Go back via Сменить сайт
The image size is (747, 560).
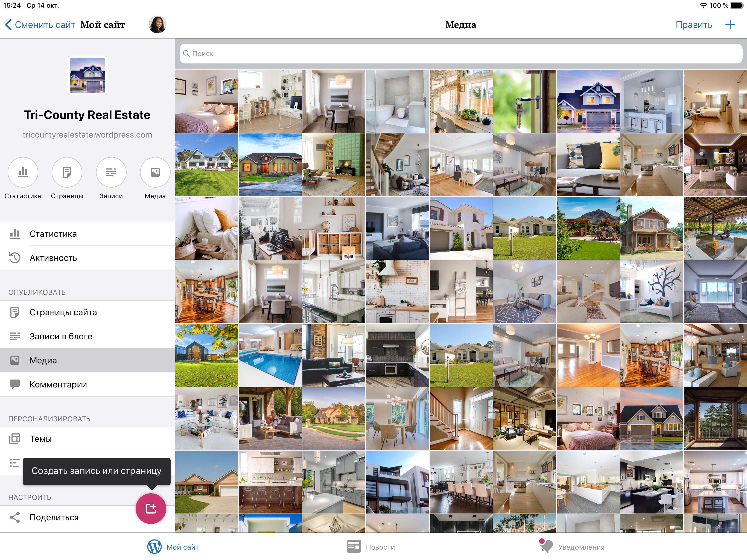[x=40, y=25]
